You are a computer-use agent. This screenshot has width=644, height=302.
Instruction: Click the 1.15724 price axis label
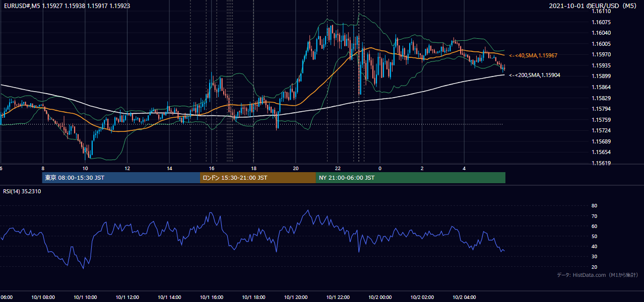coord(602,130)
